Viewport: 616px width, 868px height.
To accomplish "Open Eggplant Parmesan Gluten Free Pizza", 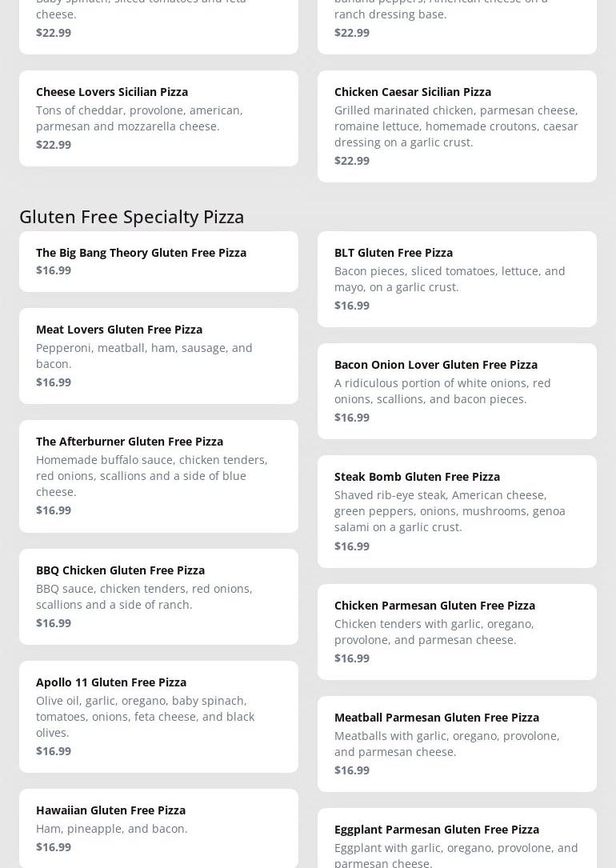I will click(x=436, y=830).
